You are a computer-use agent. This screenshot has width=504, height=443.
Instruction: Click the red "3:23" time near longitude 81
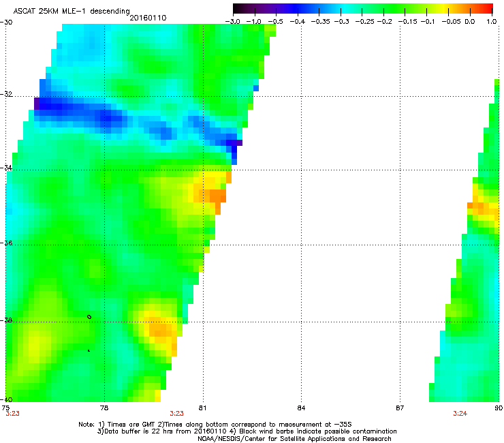(x=177, y=414)
